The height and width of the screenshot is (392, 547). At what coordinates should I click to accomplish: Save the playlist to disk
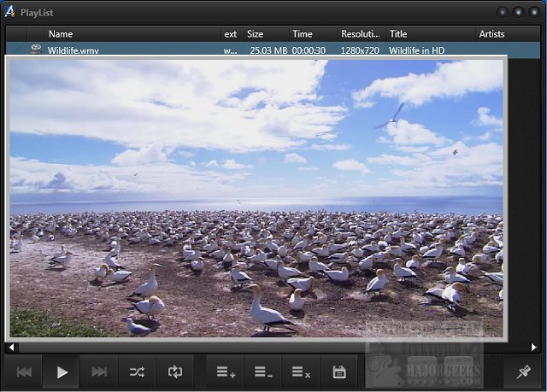(339, 372)
